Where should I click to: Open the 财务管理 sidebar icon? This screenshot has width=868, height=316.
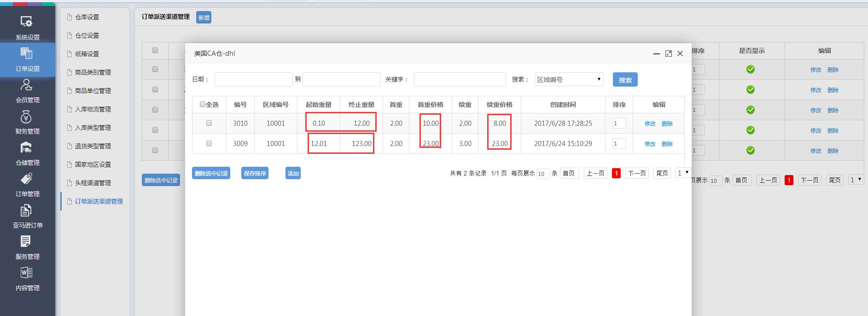[27, 116]
